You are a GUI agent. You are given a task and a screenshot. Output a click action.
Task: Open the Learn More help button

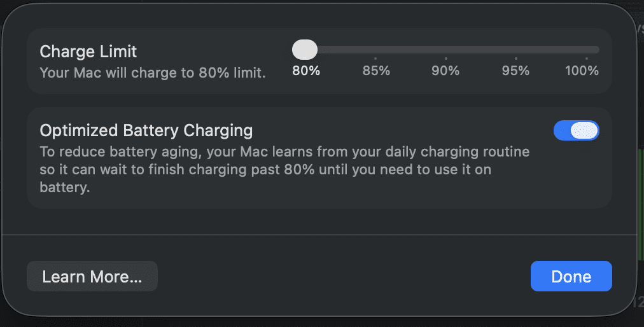(x=92, y=277)
